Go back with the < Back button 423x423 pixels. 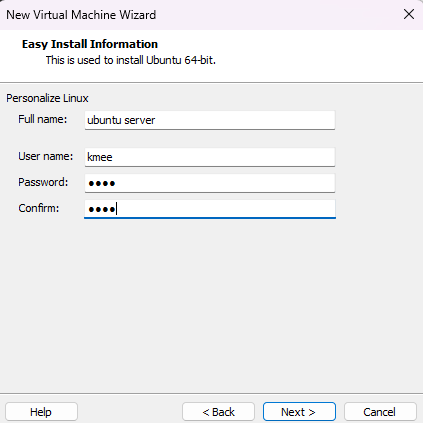(218, 412)
